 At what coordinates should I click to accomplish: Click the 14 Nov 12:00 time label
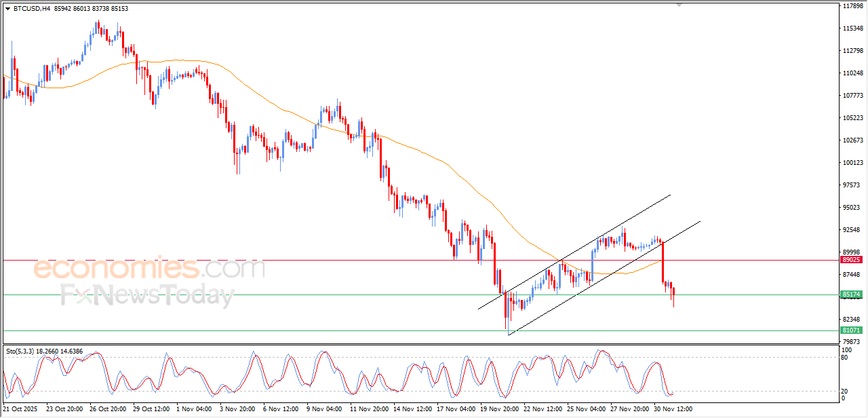click(411, 409)
